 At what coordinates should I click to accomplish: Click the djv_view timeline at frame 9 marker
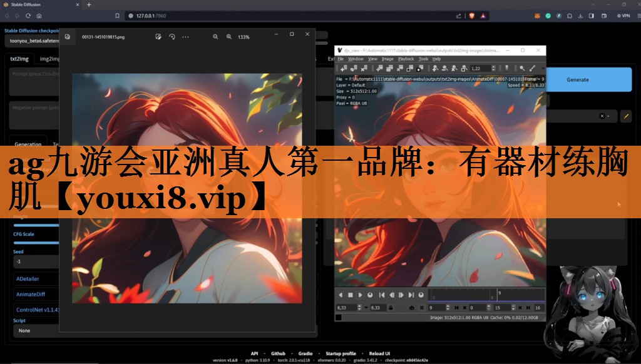[x=498, y=295]
